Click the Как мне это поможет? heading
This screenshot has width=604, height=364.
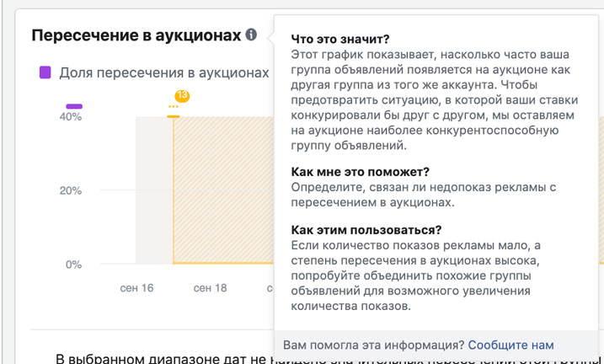(x=360, y=171)
